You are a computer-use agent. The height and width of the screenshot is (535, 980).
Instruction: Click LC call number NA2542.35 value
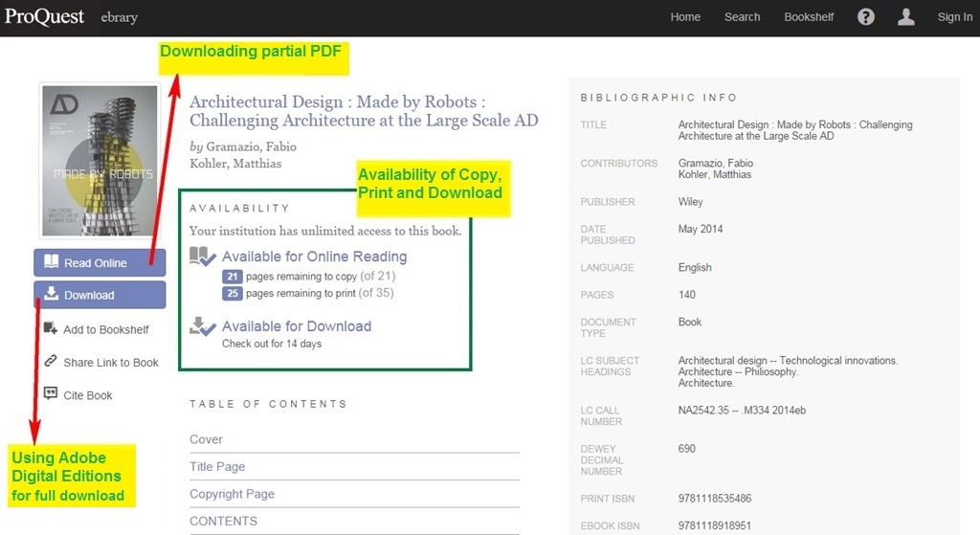click(742, 410)
